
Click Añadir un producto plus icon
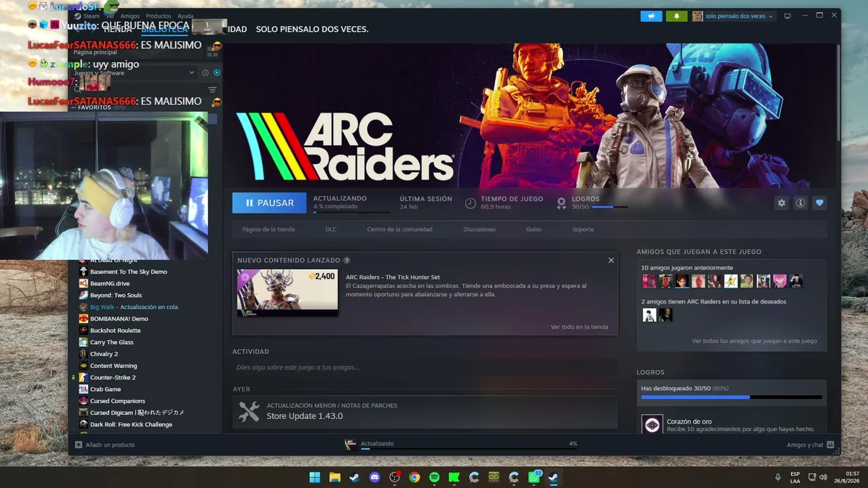(x=79, y=445)
